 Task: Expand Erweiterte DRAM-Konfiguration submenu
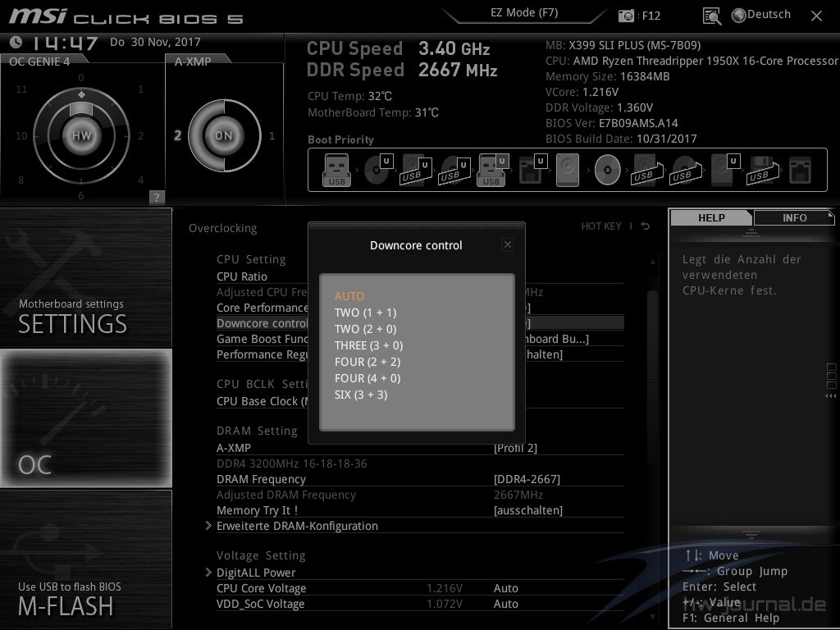(297, 526)
